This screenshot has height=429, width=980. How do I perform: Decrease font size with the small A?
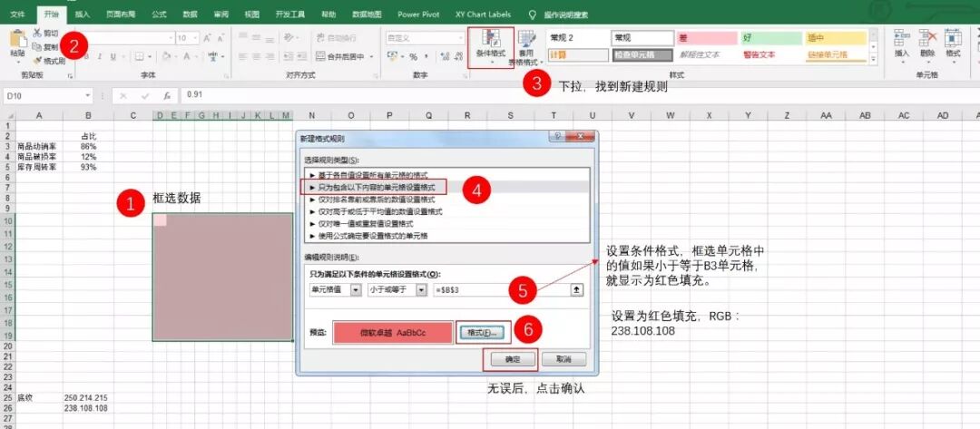click(x=221, y=38)
